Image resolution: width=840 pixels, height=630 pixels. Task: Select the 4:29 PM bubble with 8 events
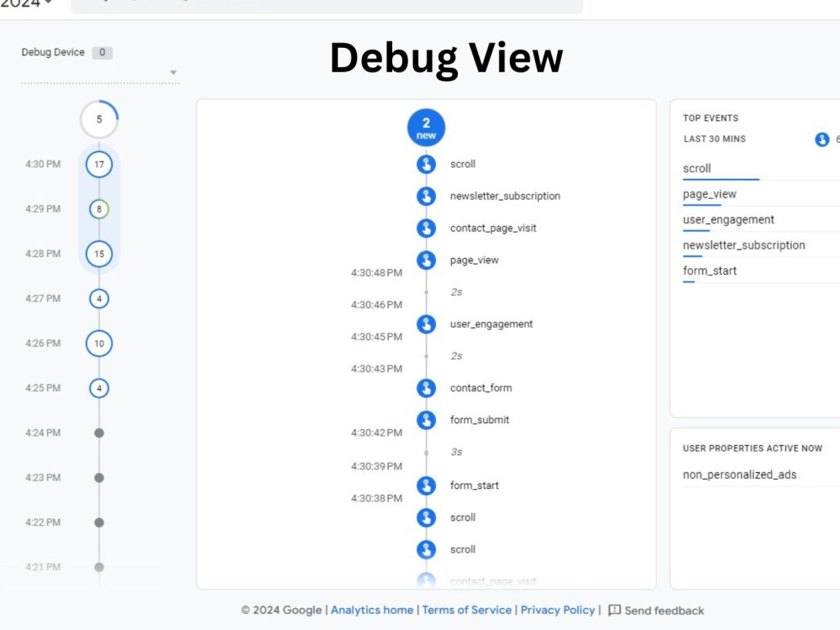[x=99, y=209]
